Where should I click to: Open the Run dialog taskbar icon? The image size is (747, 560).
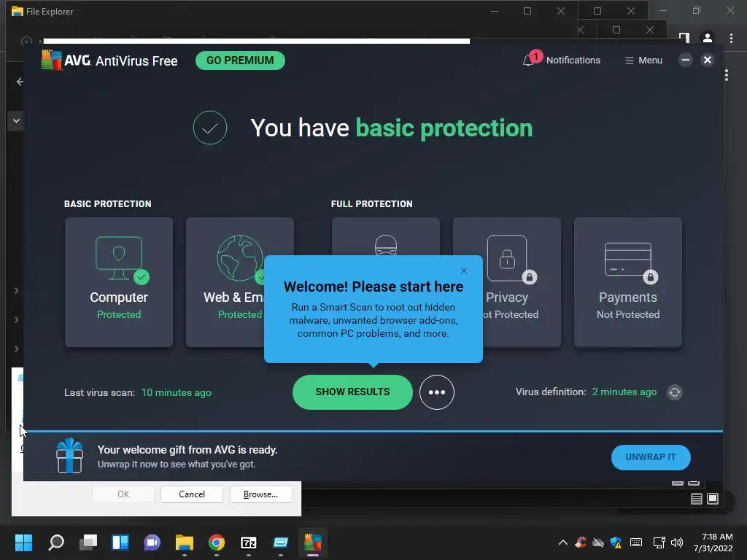(281, 542)
